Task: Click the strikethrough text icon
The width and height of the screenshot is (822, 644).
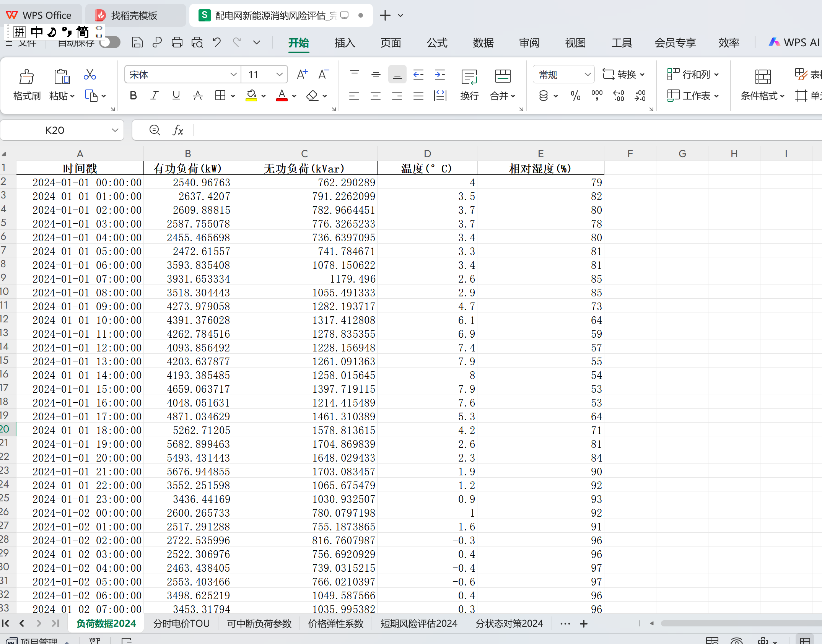Action: click(x=197, y=96)
